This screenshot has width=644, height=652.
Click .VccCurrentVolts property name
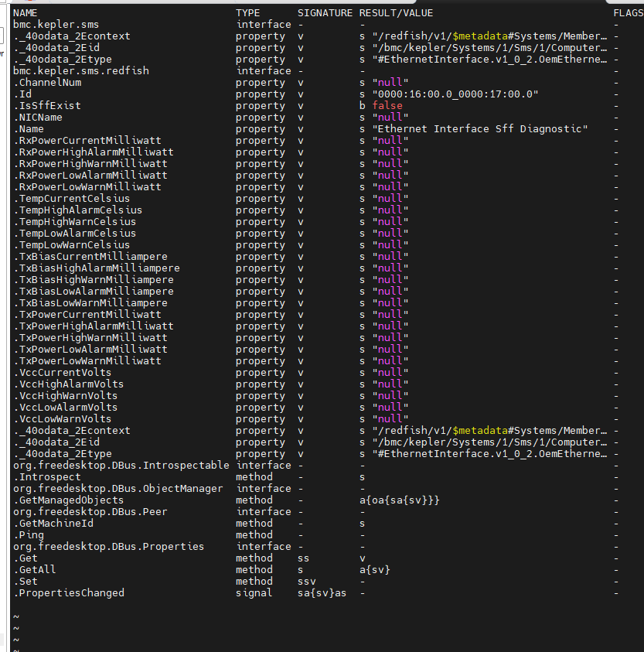click(x=63, y=373)
